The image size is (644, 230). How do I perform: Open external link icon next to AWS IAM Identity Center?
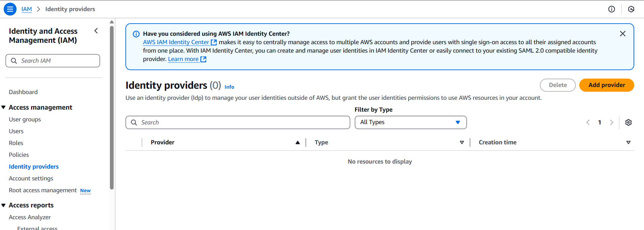point(214,42)
